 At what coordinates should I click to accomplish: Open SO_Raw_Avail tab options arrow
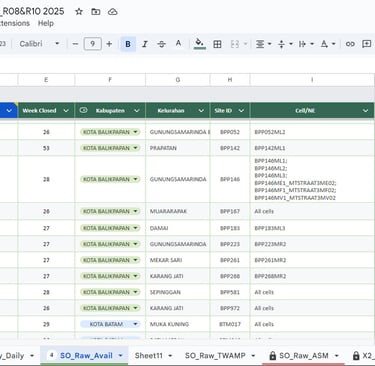coord(120,356)
